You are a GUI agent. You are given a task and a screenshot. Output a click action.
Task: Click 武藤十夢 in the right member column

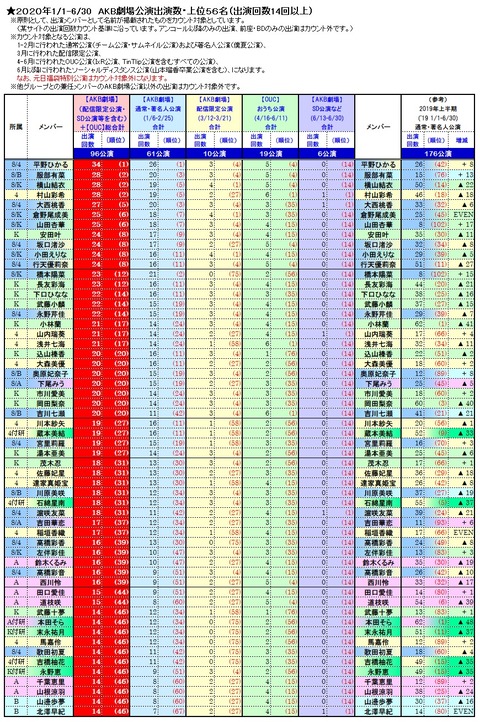pos(378,612)
